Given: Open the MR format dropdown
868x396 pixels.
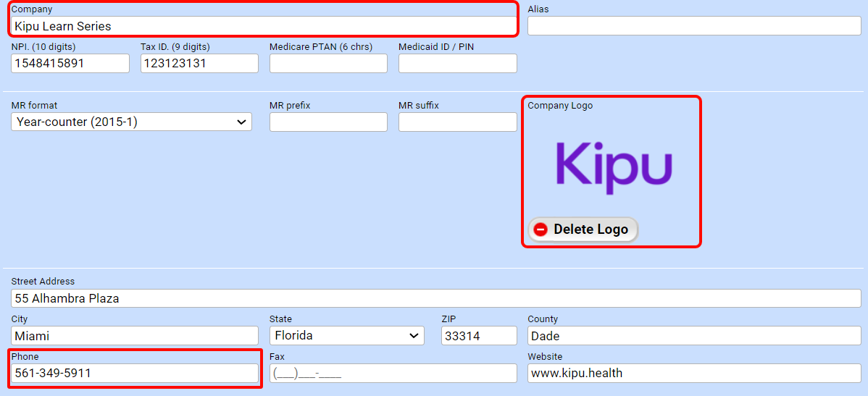Looking at the screenshot, I should [x=131, y=122].
